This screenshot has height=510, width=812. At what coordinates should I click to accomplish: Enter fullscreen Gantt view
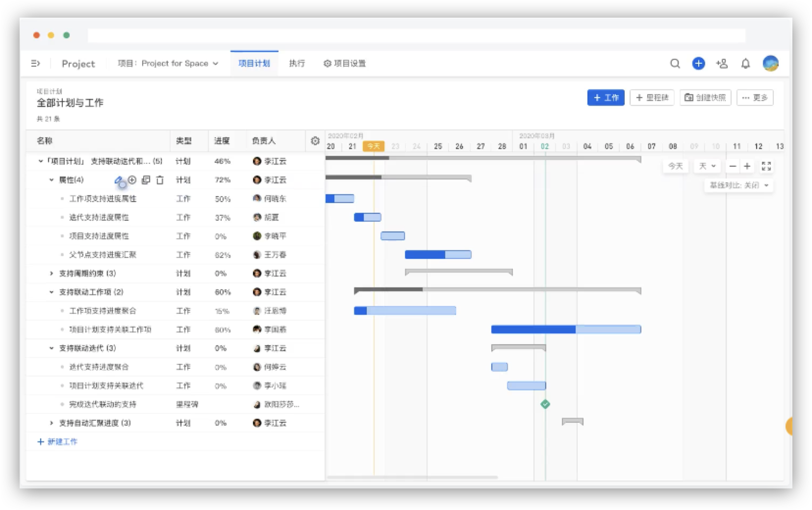coord(766,166)
